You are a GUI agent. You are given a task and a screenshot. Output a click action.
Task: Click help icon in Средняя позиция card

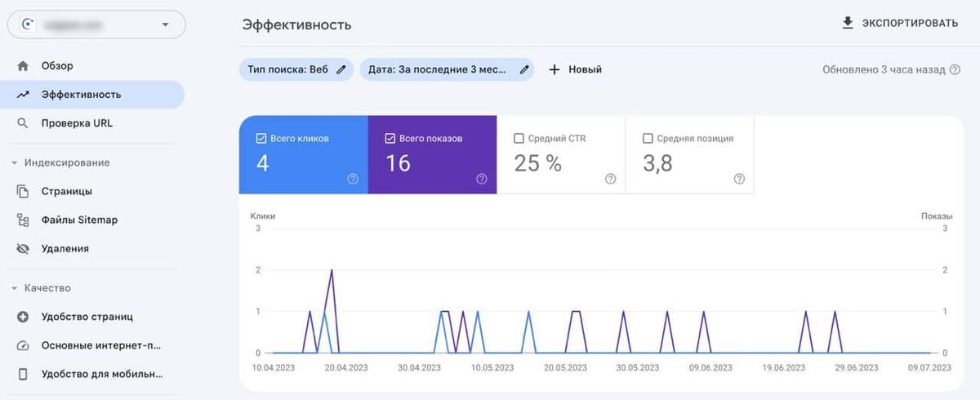tap(739, 179)
